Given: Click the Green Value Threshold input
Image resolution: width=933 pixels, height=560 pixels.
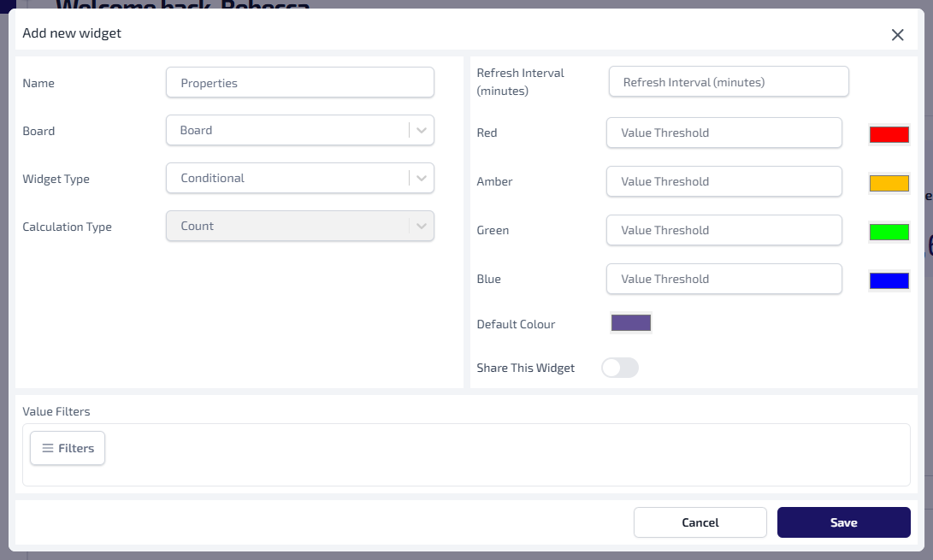Looking at the screenshot, I should [x=724, y=230].
